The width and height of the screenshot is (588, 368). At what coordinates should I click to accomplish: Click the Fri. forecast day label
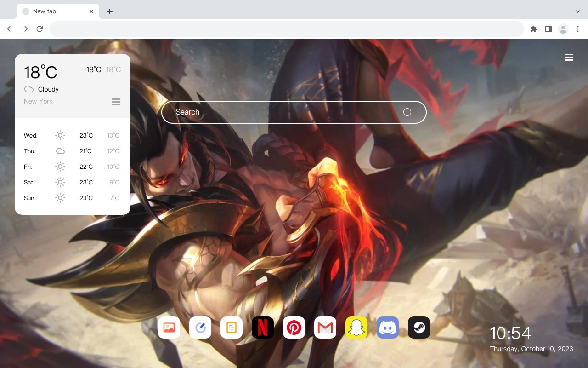coord(28,167)
